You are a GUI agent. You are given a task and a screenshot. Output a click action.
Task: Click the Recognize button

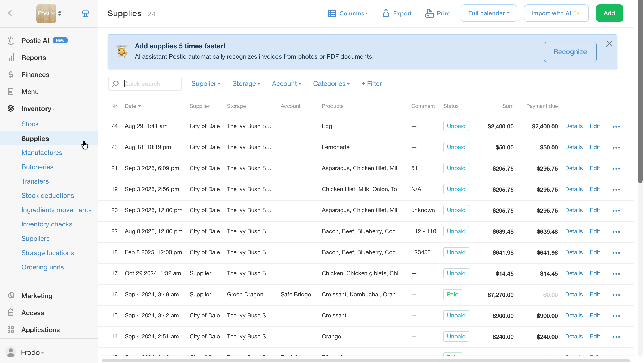[x=570, y=52]
